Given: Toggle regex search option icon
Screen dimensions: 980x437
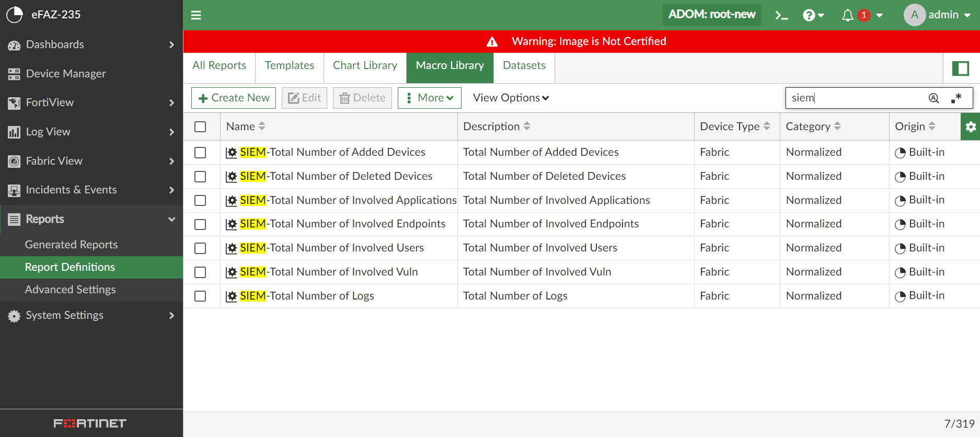Looking at the screenshot, I should [956, 98].
